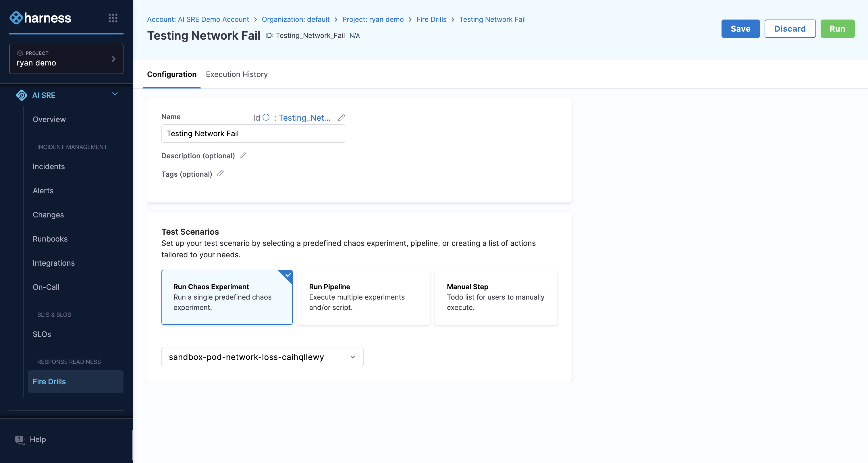Select the Run Pipeline card
Viewport: 868px width, 463px height.
(364, 297)
